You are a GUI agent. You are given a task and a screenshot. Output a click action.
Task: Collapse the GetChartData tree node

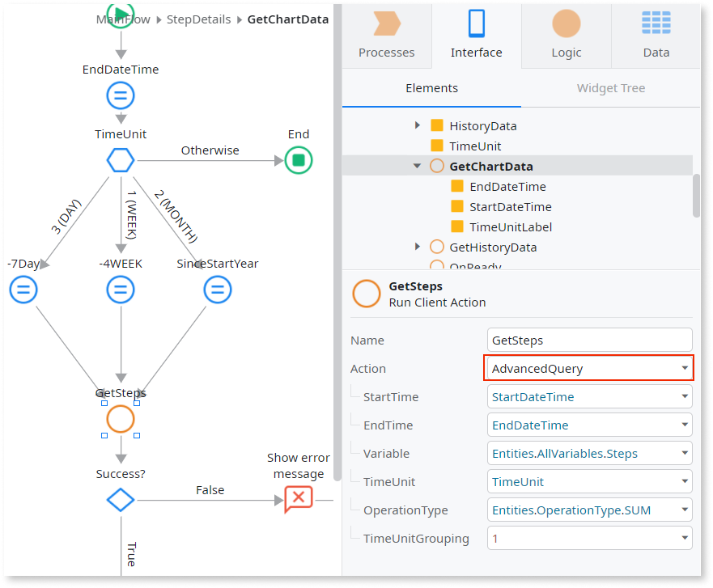coord(418,166)
